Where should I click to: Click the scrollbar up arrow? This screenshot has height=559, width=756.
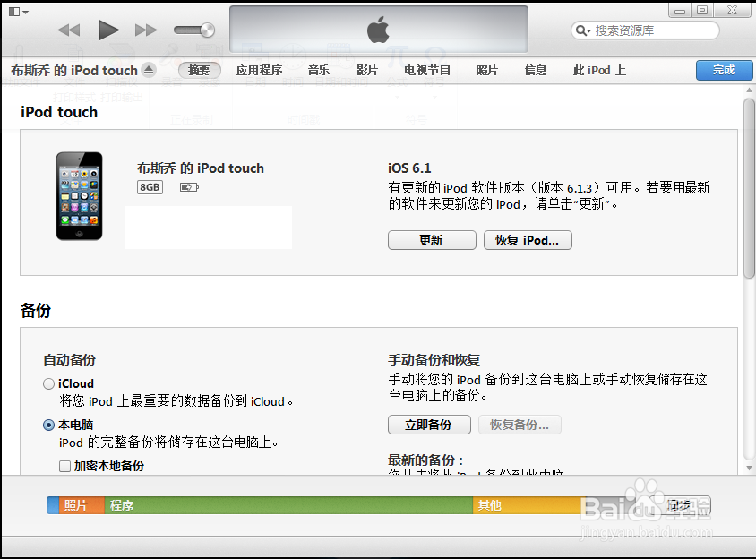[749, 90]
